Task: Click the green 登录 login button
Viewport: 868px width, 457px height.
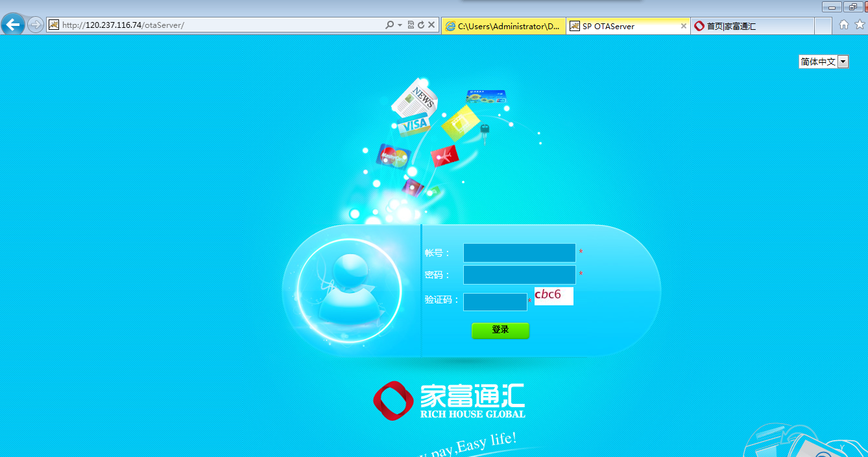Action: pyautogui.click(x=500, y=331)
